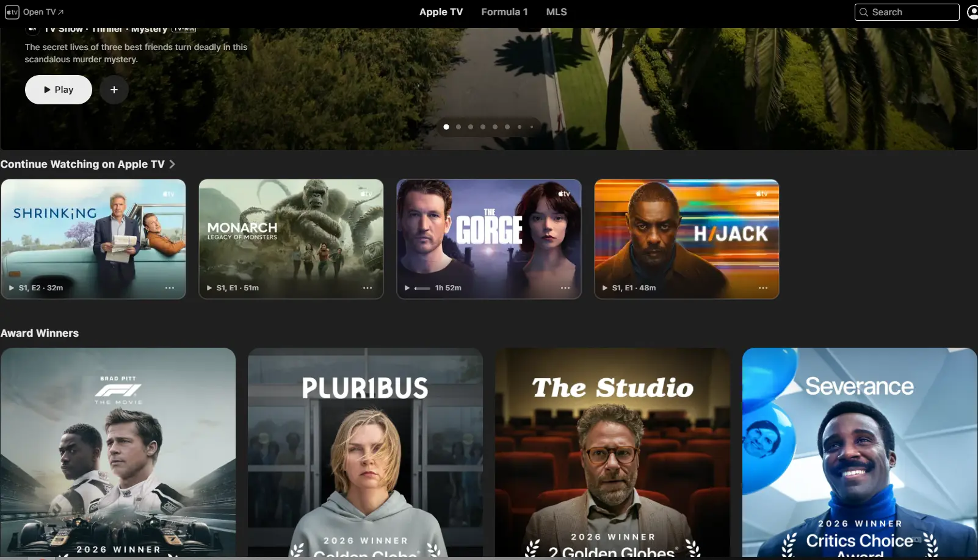Open more options on the Hijack card

tap(763, 288)
